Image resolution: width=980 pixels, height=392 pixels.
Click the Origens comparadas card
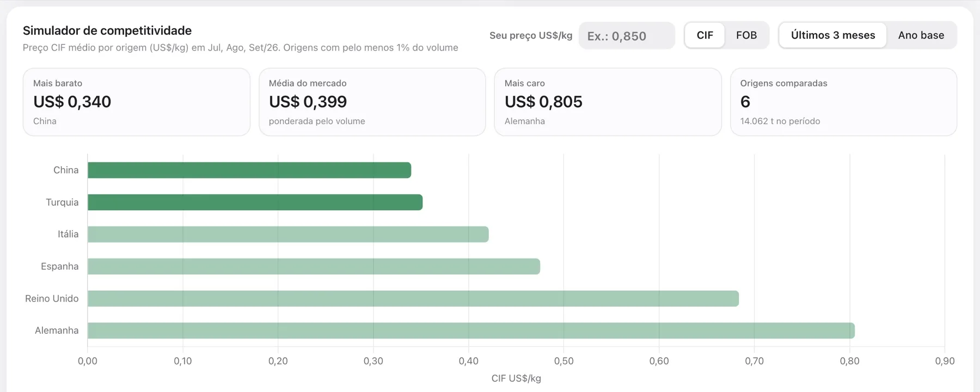click(843, 102)
